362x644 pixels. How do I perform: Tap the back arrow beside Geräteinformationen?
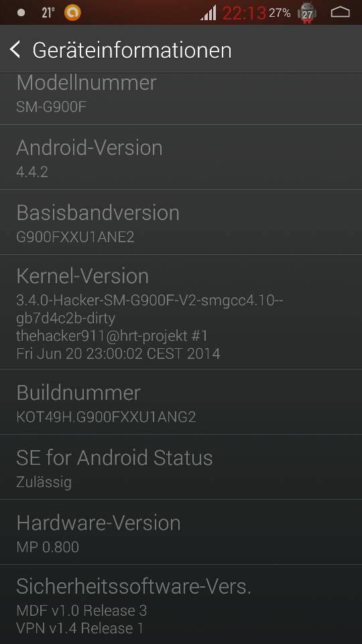tap(15, 50)
